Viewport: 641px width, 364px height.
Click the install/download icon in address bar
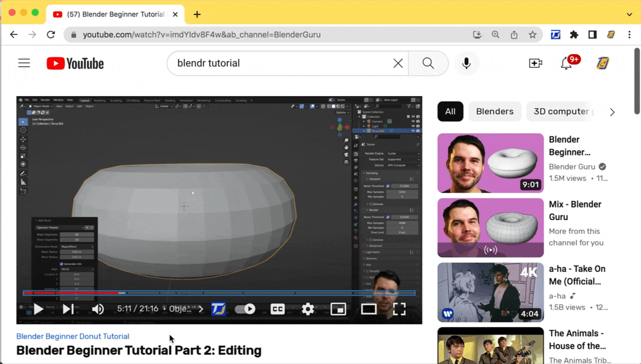click(x=477, y=35)
